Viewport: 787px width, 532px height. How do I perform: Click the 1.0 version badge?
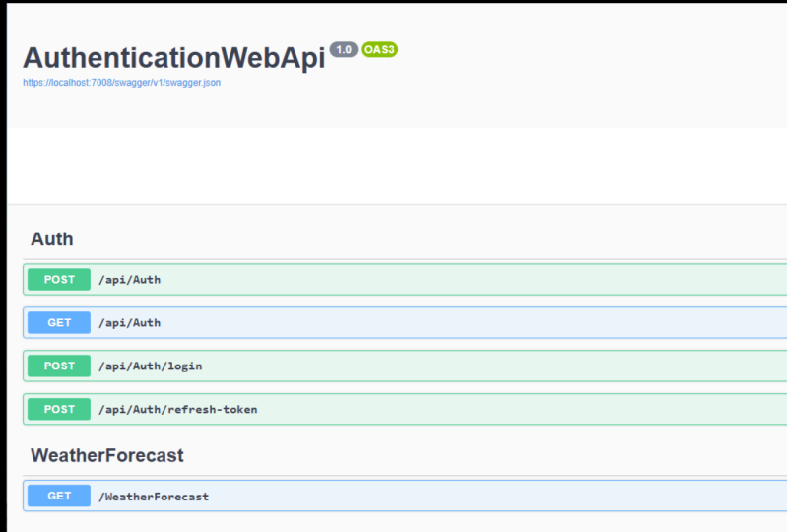coord(344,49)
